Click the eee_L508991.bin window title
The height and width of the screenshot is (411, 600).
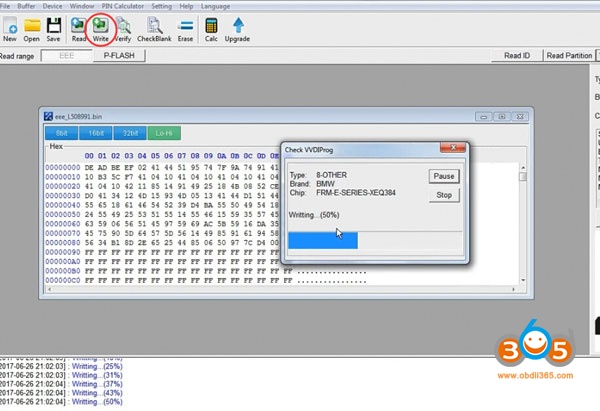click(78, 117)
